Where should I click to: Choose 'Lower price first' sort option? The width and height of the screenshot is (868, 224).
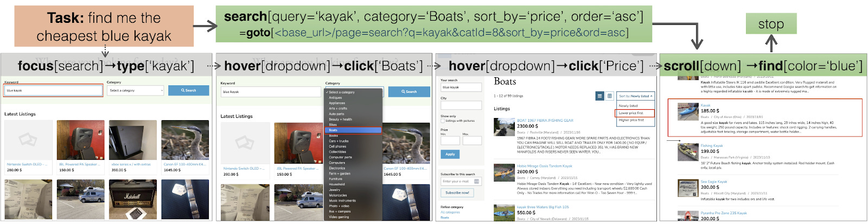[635, 113]
